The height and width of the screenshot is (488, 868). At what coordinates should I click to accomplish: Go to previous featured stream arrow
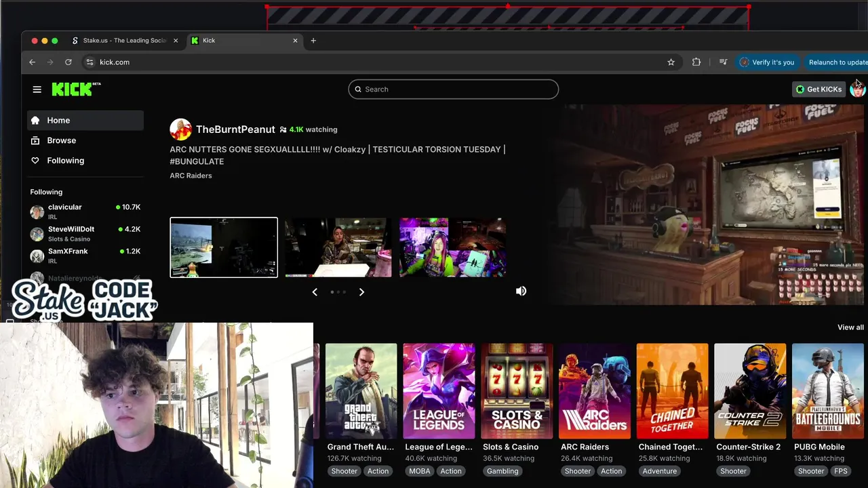pos(315,292)
